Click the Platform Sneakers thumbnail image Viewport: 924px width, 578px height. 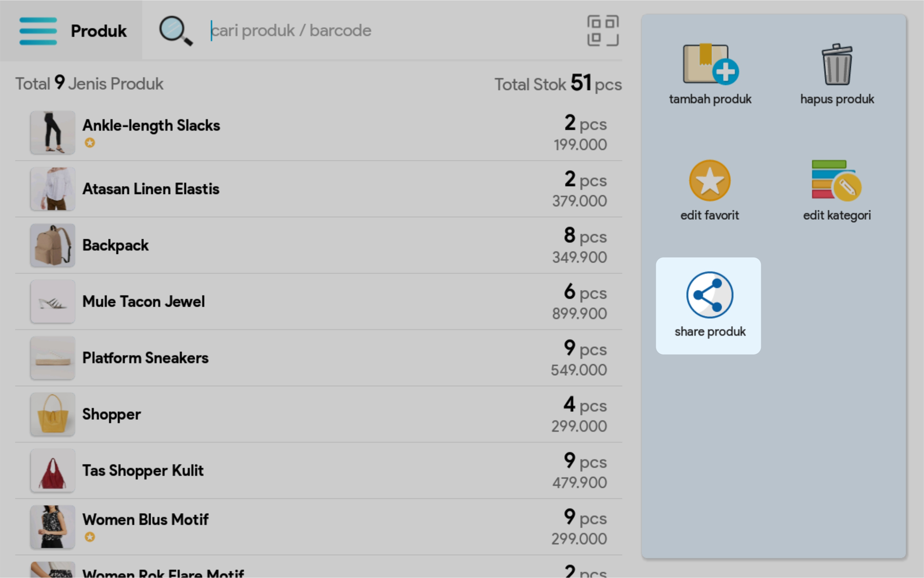(53, 358)
